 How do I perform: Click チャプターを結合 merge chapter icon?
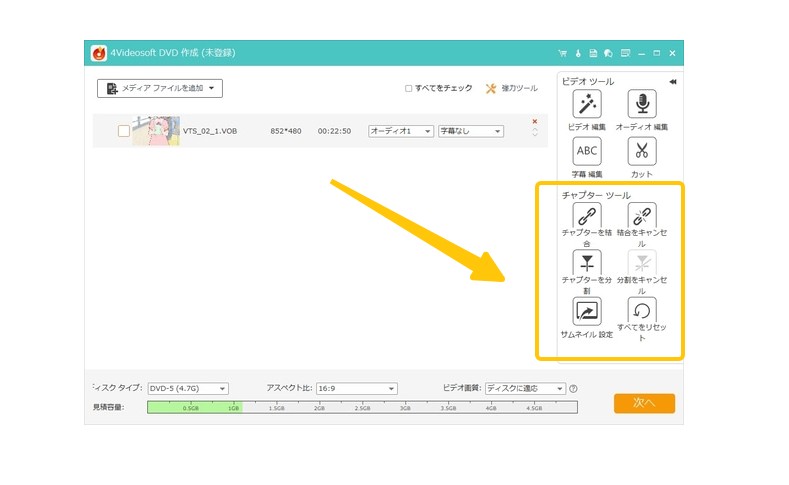[586, 216]
